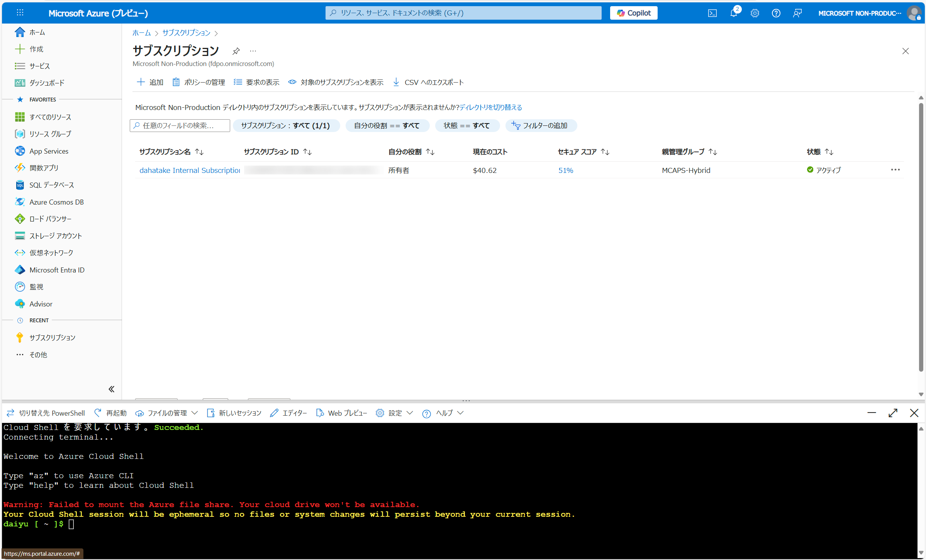Click the ディレクトリを切り替える link

point(491,107)
